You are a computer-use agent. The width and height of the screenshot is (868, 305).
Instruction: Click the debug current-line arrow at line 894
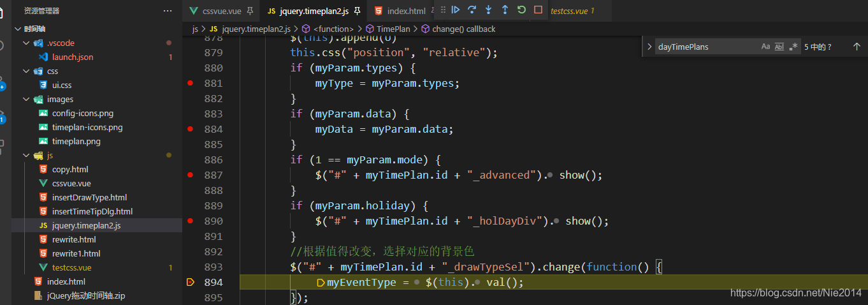pos(190,282)
